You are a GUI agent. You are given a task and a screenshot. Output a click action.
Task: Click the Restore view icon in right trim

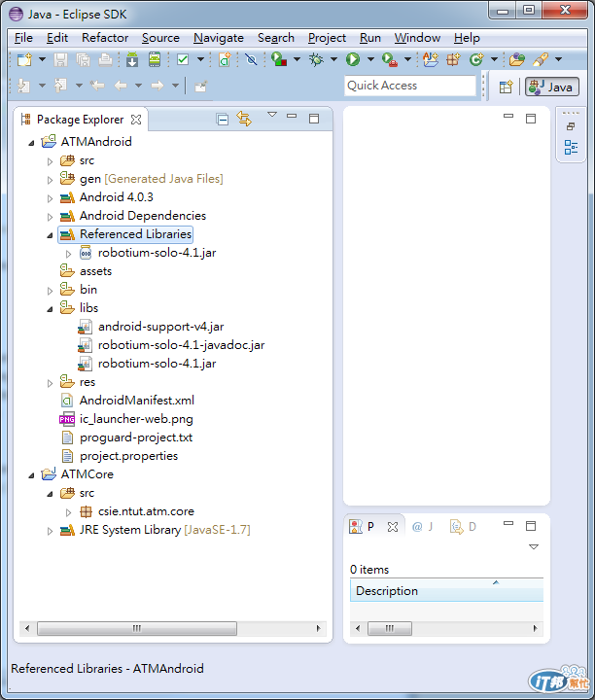[571, 126]
